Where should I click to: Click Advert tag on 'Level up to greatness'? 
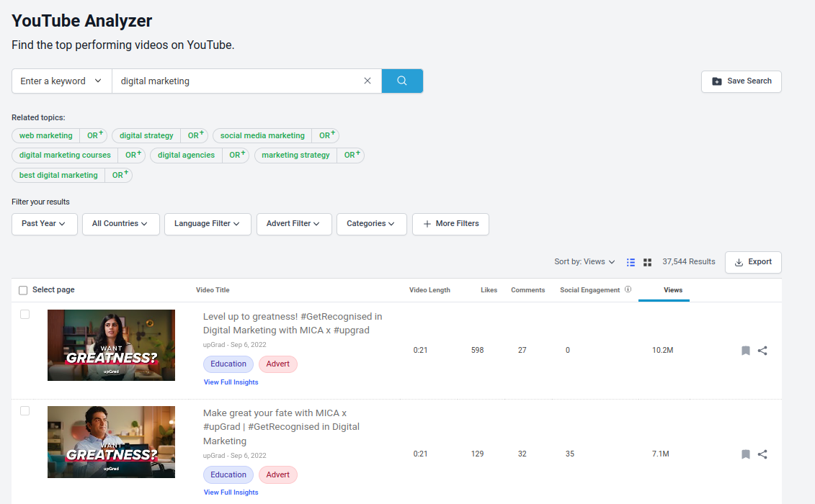(x=277, y=364)
